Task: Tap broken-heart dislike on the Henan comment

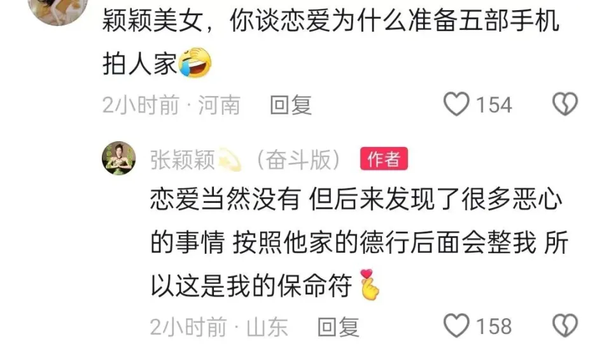Action: tap(565, 104)
